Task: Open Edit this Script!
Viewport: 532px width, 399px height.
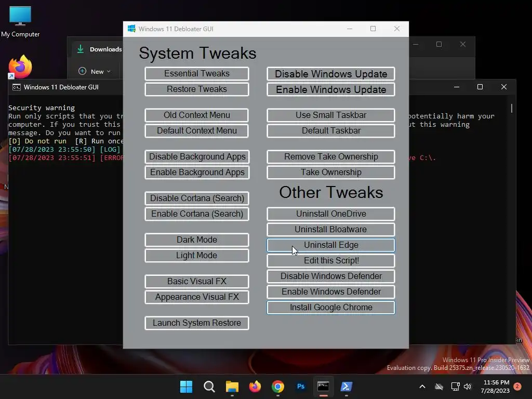Action: (331, 261)
